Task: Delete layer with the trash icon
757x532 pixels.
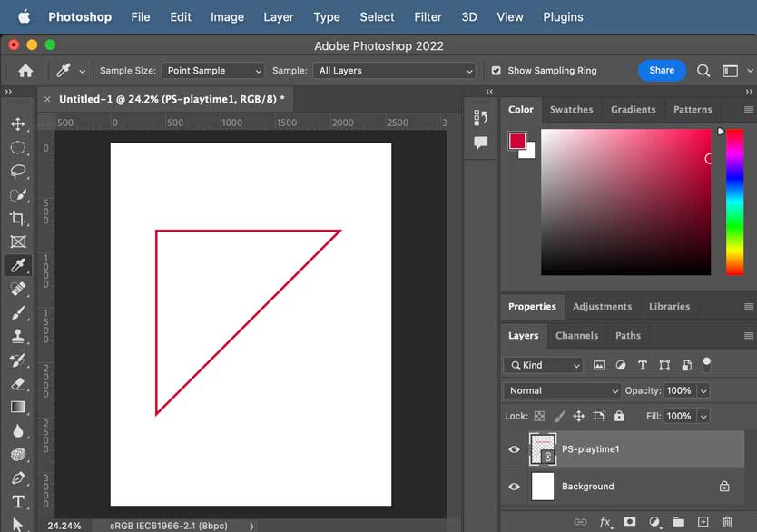Action: tap(728, 522)
